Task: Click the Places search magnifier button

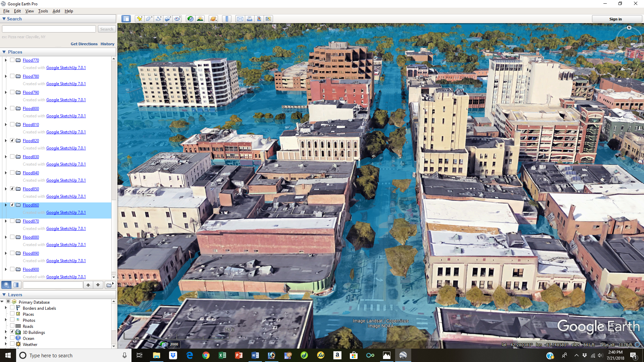Action: pos(6,285)
